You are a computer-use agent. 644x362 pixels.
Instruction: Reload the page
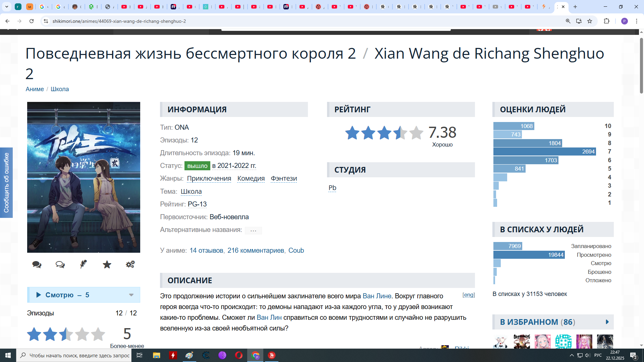click(x=32, y=21)
